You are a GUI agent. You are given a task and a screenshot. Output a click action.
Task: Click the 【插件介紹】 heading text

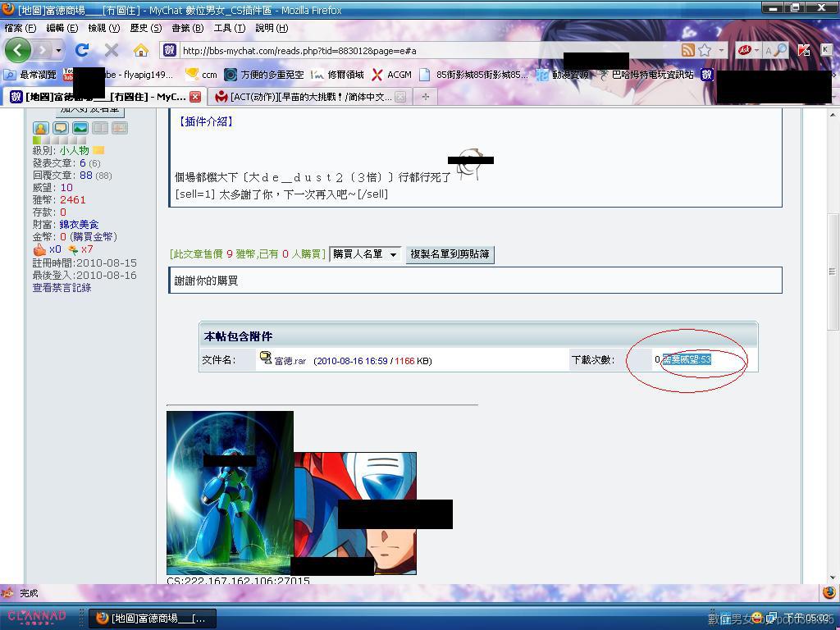[206, 121]
